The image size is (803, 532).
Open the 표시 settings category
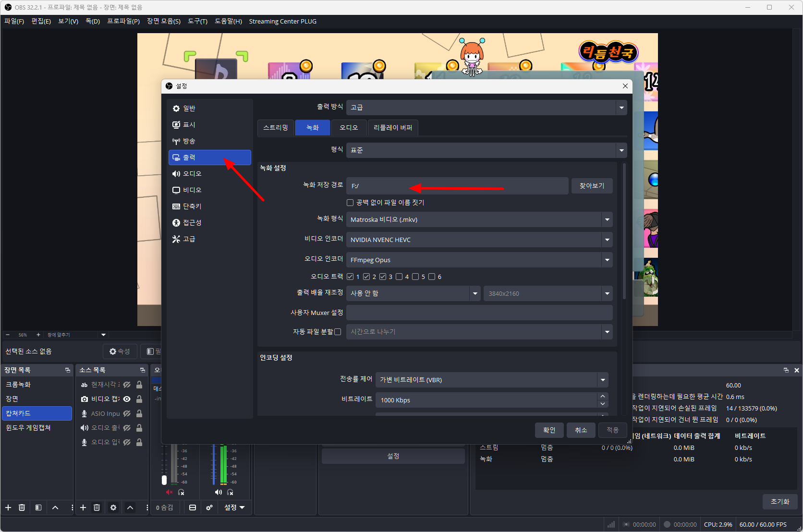point(209,125)
